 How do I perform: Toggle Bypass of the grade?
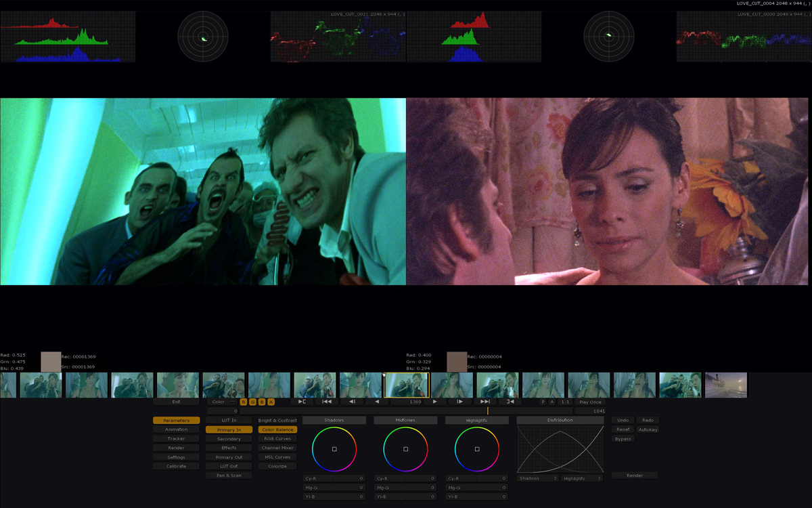tap(623, 439)
